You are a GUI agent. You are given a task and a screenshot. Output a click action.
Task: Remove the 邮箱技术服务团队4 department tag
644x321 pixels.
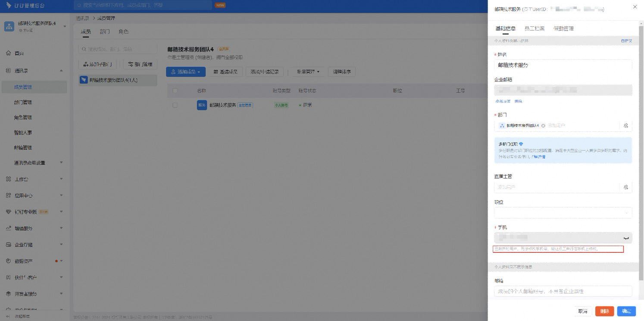[x=543, y=126]
